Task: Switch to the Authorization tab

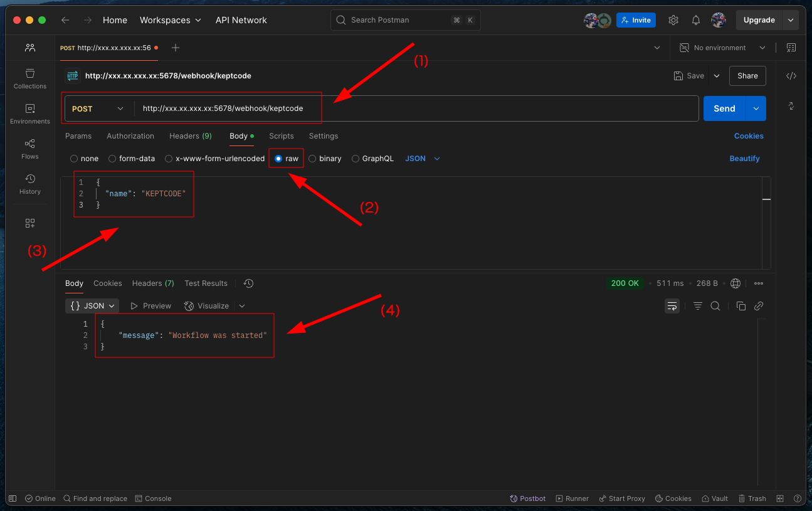Action: tap(130, 136)
